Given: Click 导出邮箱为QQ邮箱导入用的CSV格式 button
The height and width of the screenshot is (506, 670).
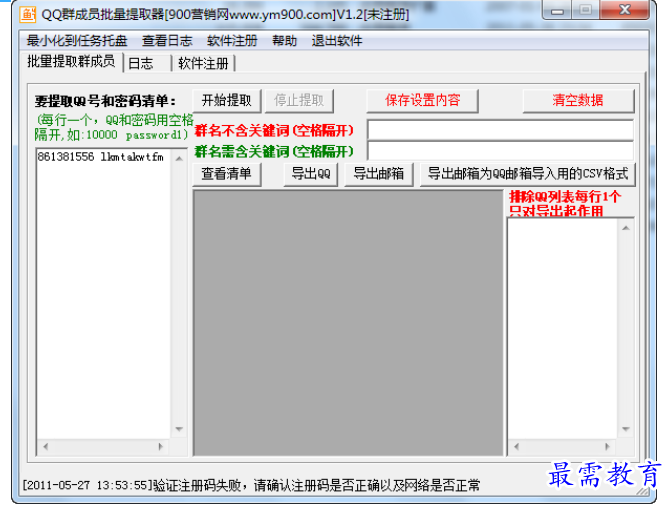Looking at the screenshot, I should [528, 174].
